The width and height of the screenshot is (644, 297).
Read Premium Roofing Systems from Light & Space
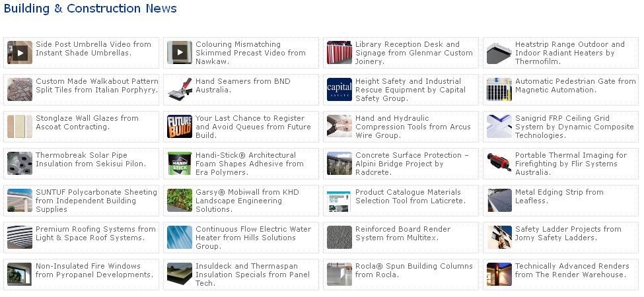[95, 233]
